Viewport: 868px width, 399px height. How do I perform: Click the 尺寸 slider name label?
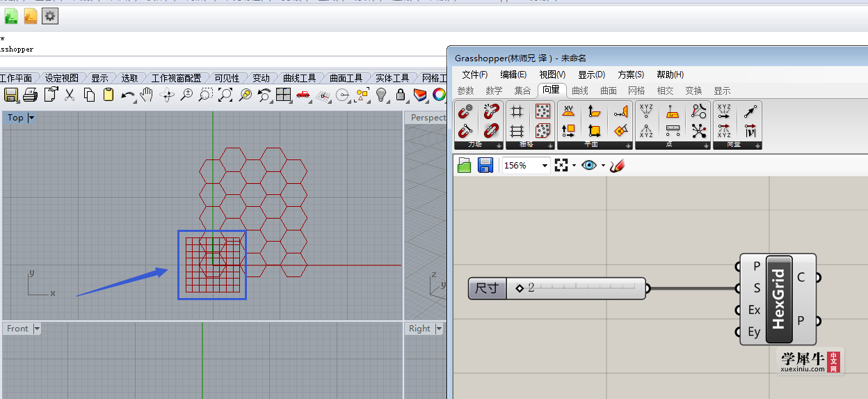click(487, 288)
